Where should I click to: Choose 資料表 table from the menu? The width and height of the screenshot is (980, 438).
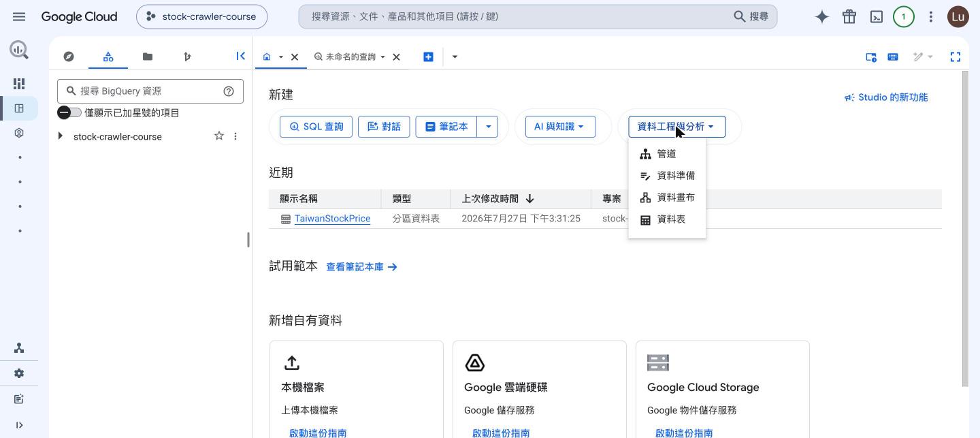(667, 219)
